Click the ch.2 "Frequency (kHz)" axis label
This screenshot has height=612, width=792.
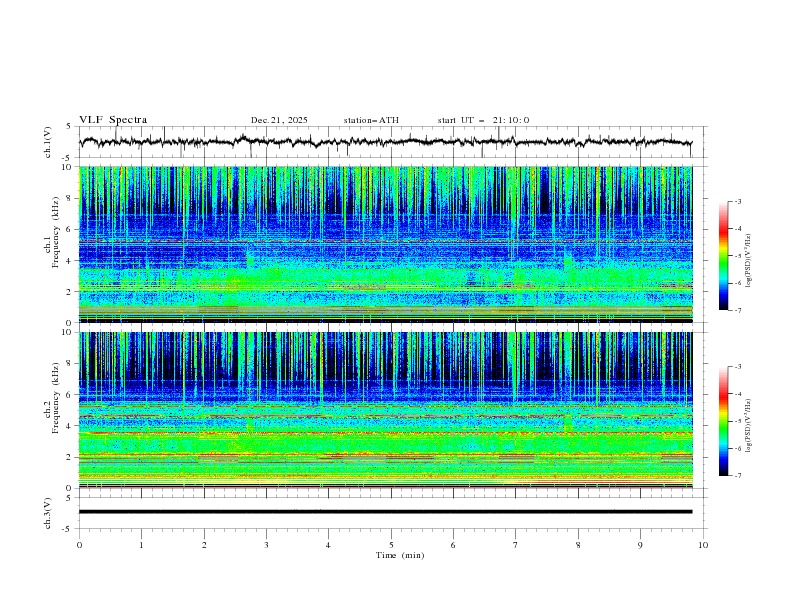tap(56, 397)
